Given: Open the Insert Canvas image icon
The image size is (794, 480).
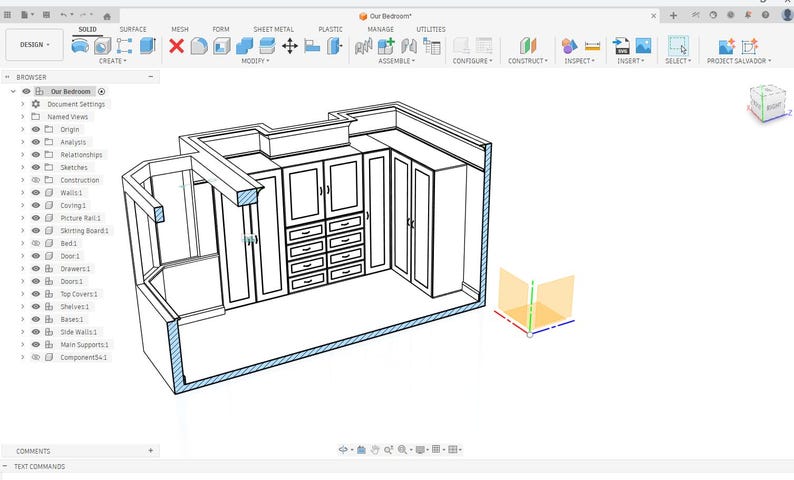Looking at the screenshot, I should (643, 46).
